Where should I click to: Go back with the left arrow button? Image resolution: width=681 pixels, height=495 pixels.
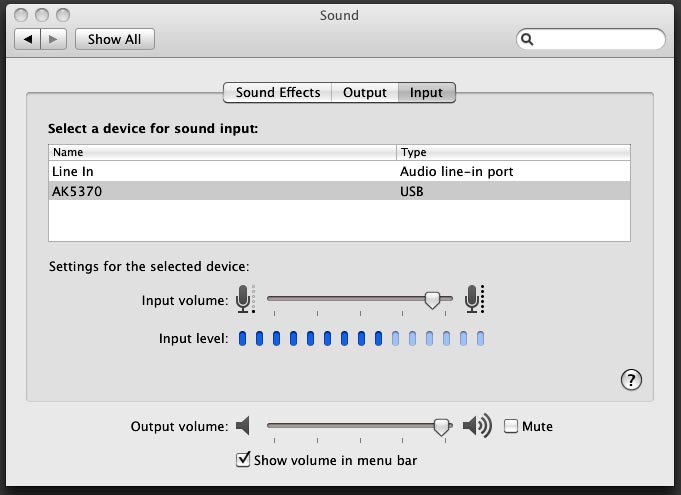(28, 40)
